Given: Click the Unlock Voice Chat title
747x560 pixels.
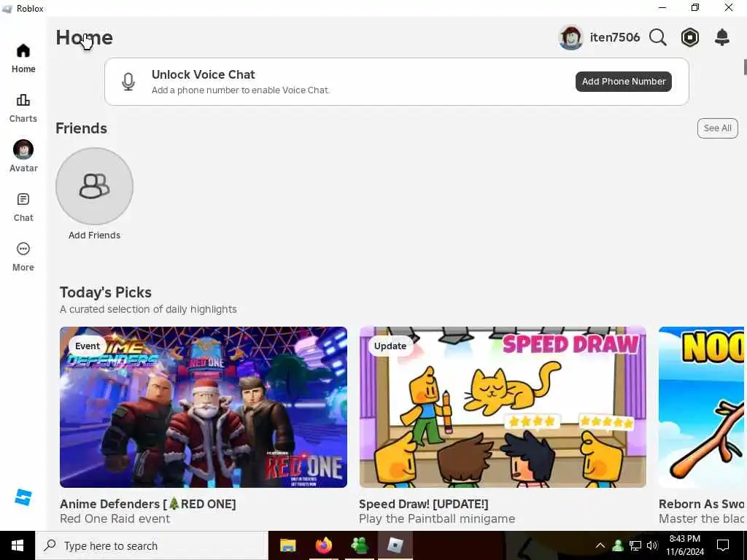Looking at the screenshot, I should pos(204,74).
